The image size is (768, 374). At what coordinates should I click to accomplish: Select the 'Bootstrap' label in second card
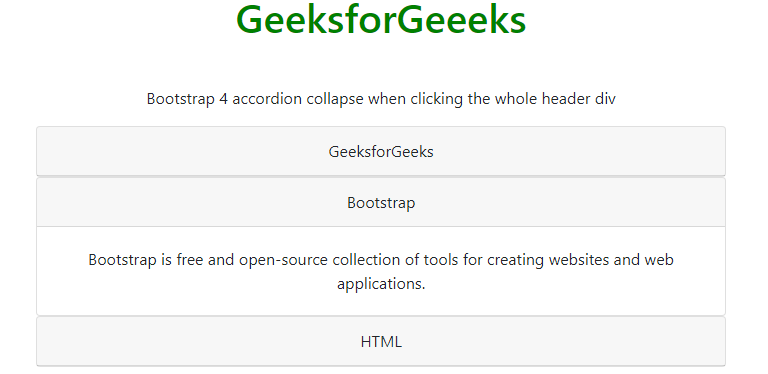coord(381,203)
